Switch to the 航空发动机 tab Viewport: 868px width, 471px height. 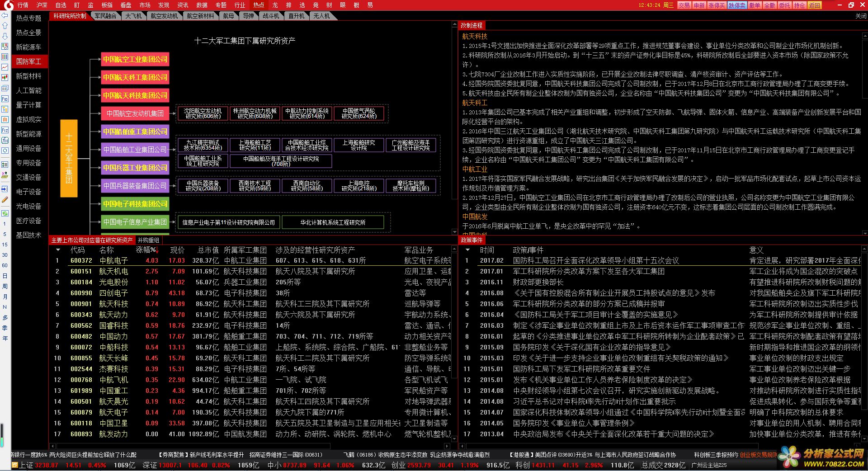[164, 16]
